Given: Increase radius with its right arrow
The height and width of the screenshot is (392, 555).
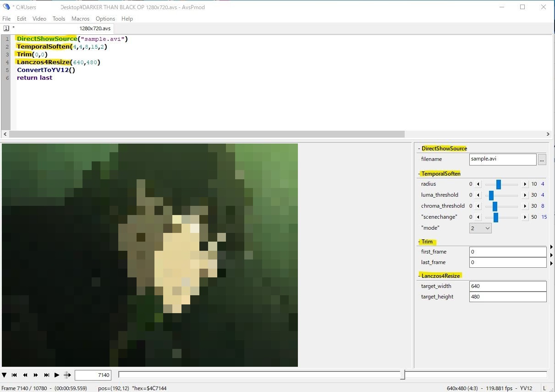Looking at the screenshot, I should (x=526, y=184).
